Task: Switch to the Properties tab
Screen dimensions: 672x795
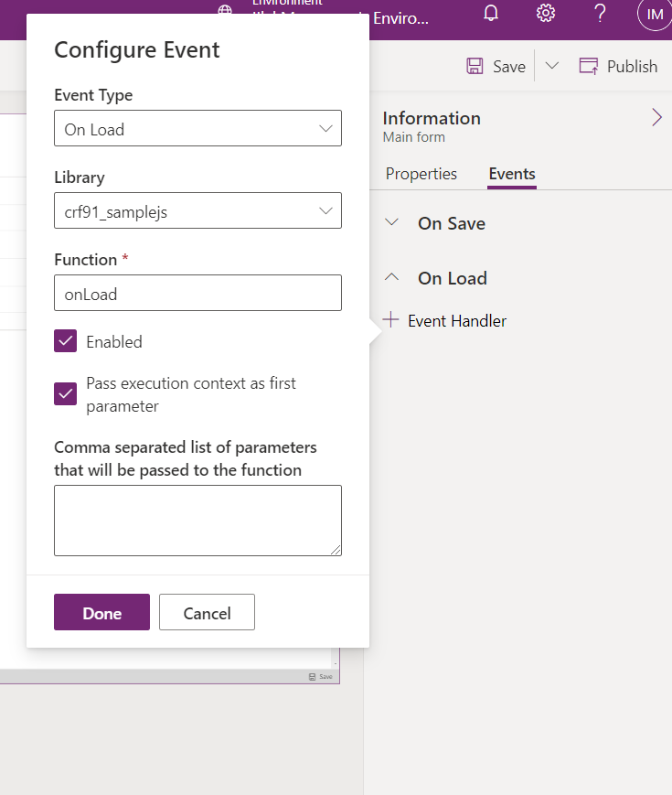Action: [x=421, y=174]
